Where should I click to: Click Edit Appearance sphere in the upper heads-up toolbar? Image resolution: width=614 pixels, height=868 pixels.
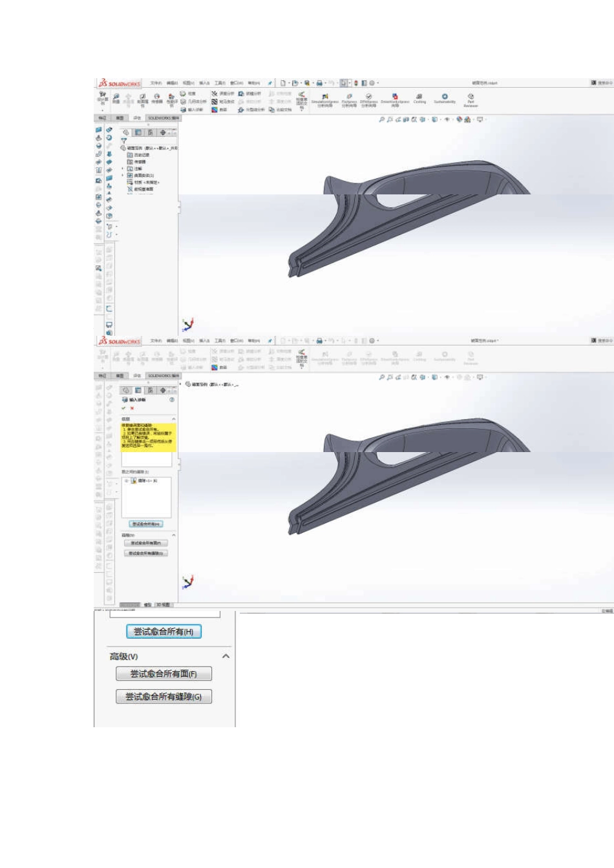(x=459, y=119)
